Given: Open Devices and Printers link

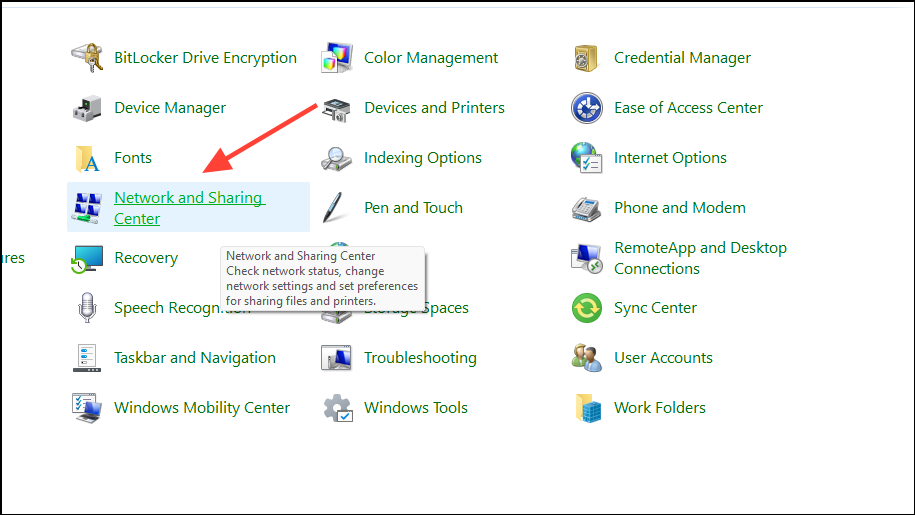Looking at the screenshot, I should click(434, 108).
